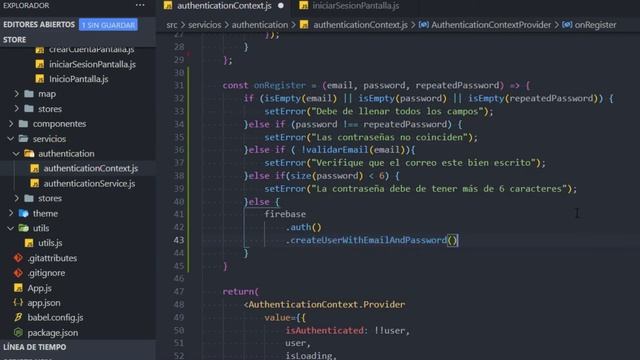Viewport: 640px width, 360px height.
Task: Click '<AuthenticationContext.Provider' in line 48
Action: point(324,304)
